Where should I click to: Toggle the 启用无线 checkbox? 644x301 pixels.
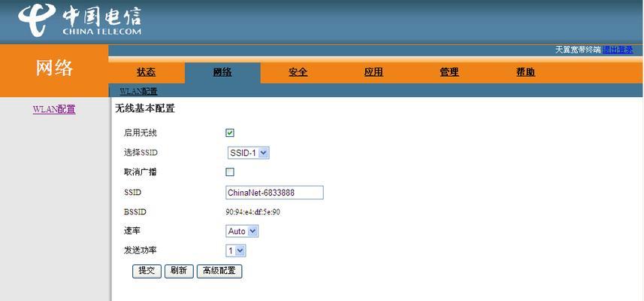(230, 133)
